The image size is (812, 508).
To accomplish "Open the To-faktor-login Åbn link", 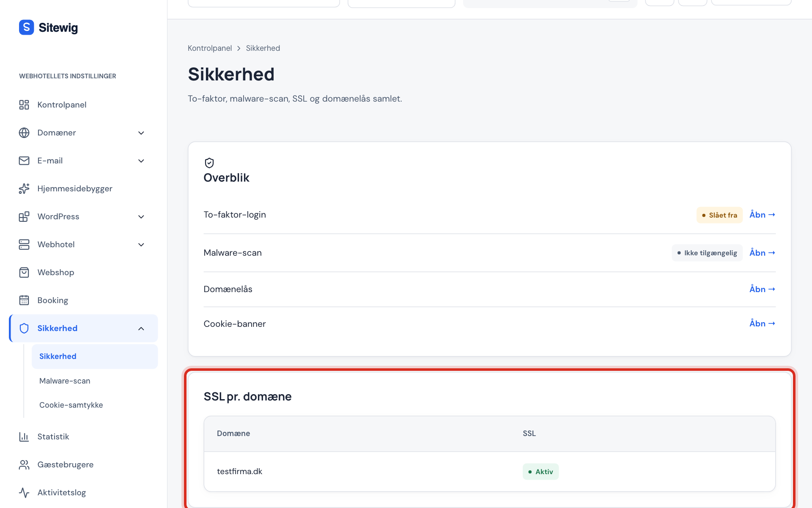I will click(762, 215).
